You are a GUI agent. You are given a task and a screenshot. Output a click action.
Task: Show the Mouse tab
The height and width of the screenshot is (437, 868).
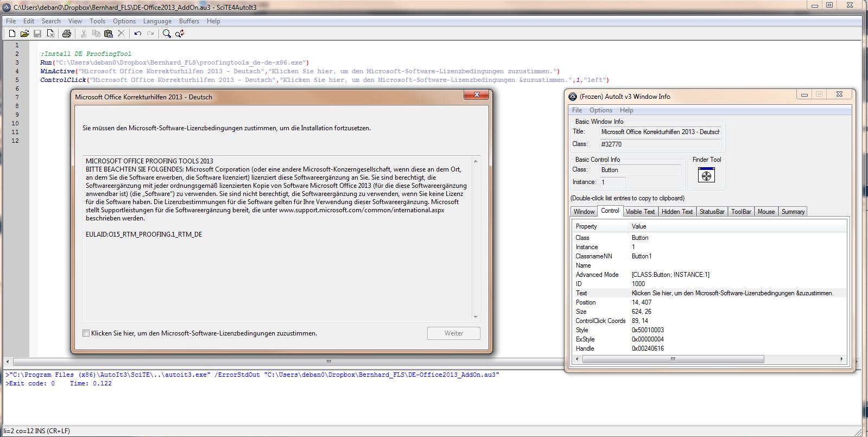click(x=766, y=212)
